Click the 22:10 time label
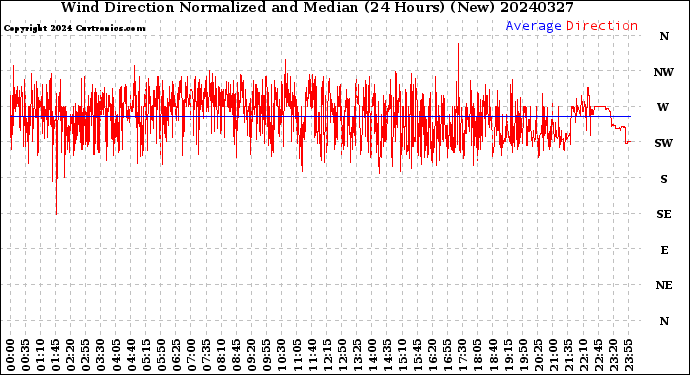Image resolution: width=690 pixels, height=375 pixels. coord(583,355)
